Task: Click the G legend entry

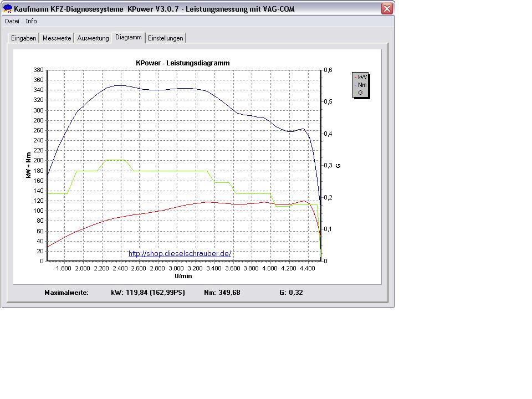Action: 360,93
